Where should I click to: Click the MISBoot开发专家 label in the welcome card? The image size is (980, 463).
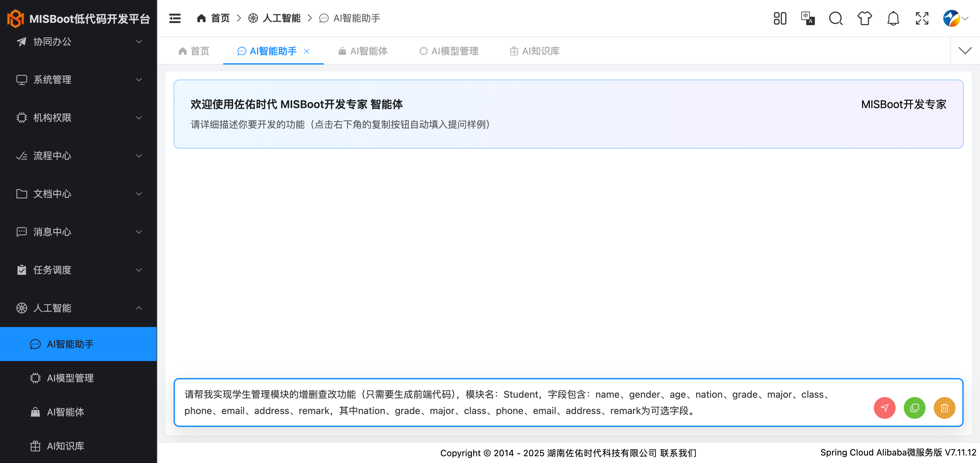tap(903, 104)
